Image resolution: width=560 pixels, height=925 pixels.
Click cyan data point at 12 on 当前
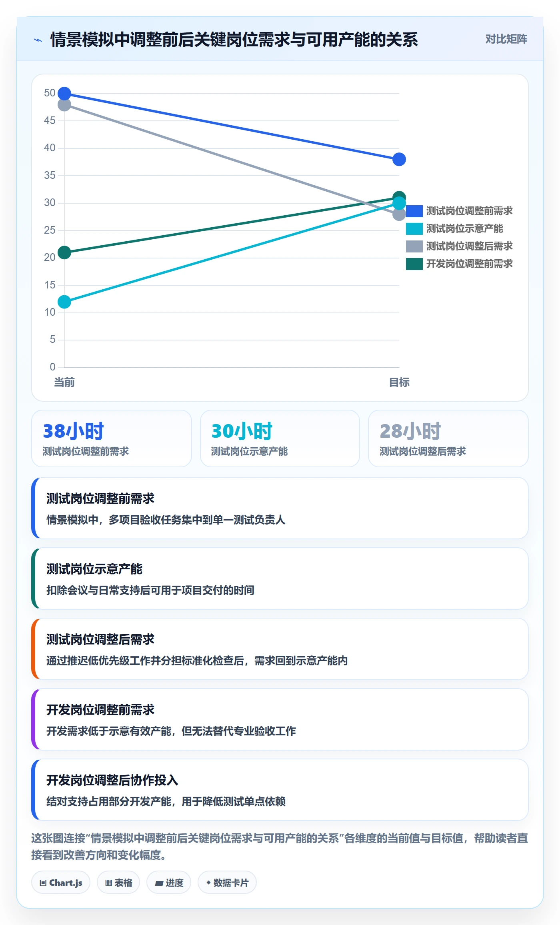tap(64, 302)
